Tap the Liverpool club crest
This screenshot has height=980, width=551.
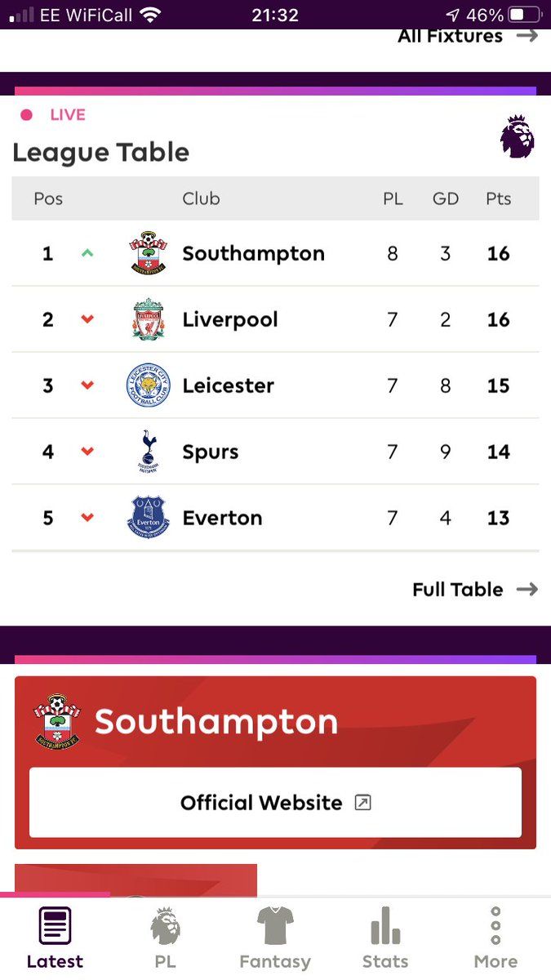tap(149, 319)
